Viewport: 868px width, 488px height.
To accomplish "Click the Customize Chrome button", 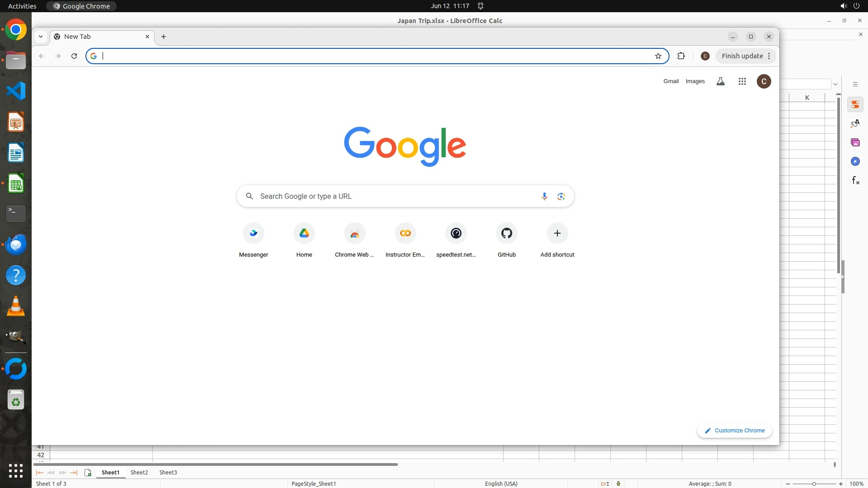I will [735, 431].
